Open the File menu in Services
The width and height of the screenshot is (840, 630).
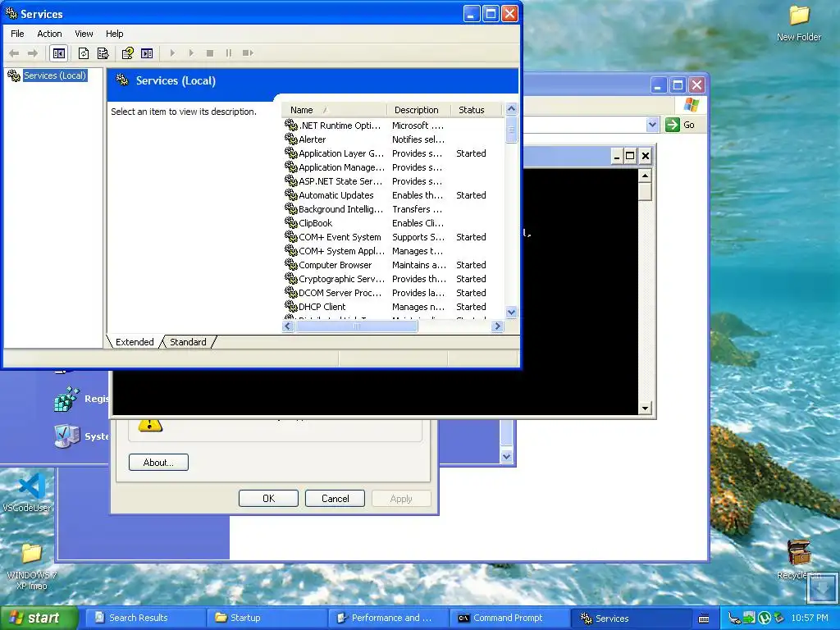point(17,33)
